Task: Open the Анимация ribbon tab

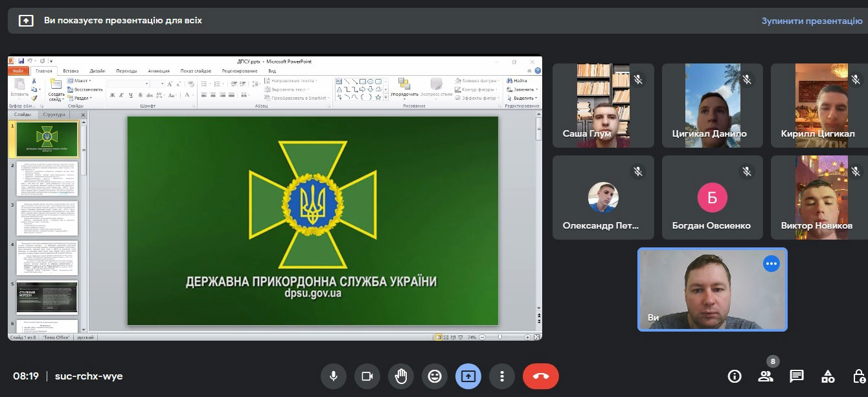Action: click(x=159, y=71)
